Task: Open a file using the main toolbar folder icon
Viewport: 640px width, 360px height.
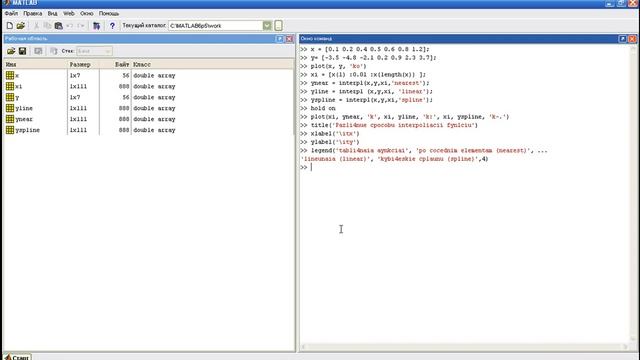Action: (21, 26)
